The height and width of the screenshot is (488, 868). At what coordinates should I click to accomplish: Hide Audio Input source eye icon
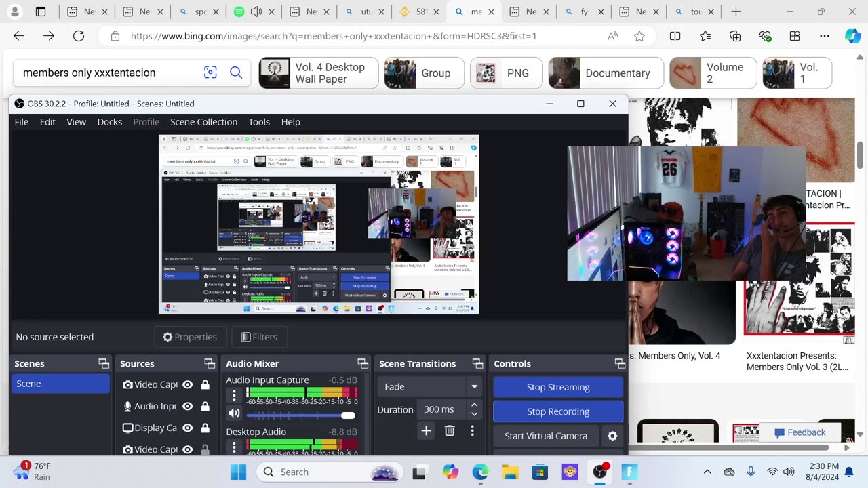pos(187,406)
